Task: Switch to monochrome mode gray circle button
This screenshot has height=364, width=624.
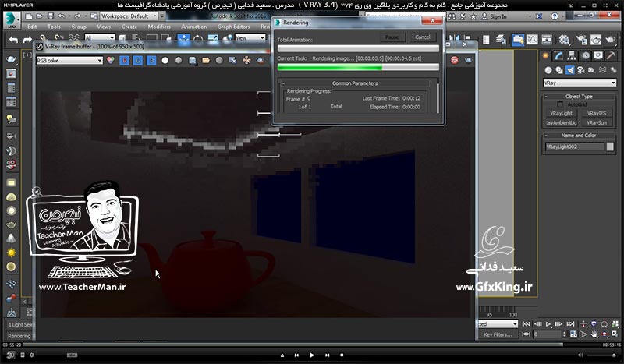Action: click(179, 61)
